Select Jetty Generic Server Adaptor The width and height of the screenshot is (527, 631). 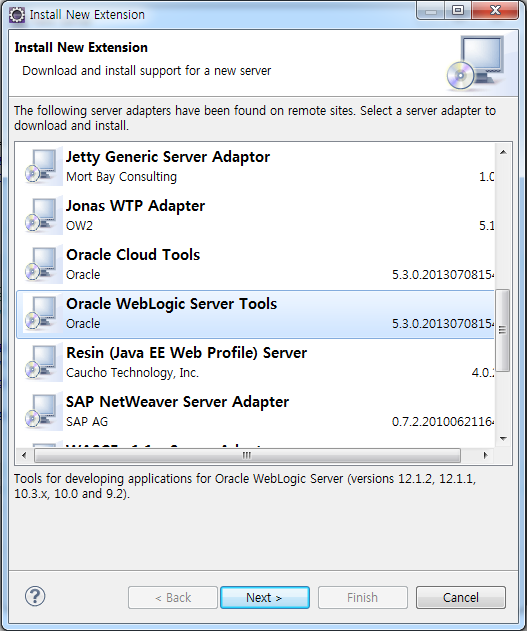[x=255, y=166]
